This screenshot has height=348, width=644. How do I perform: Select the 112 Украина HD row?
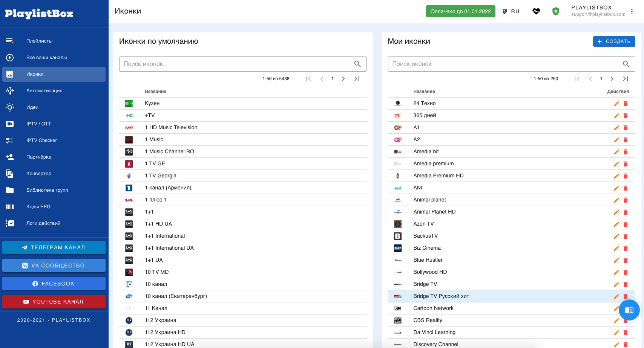[243, 333]
